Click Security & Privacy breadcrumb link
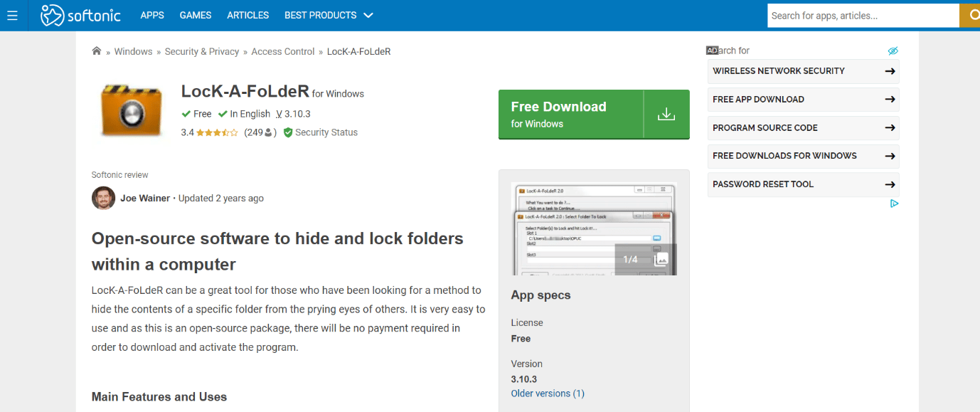The height and width of the screenshot is (412, 980). 202,51
